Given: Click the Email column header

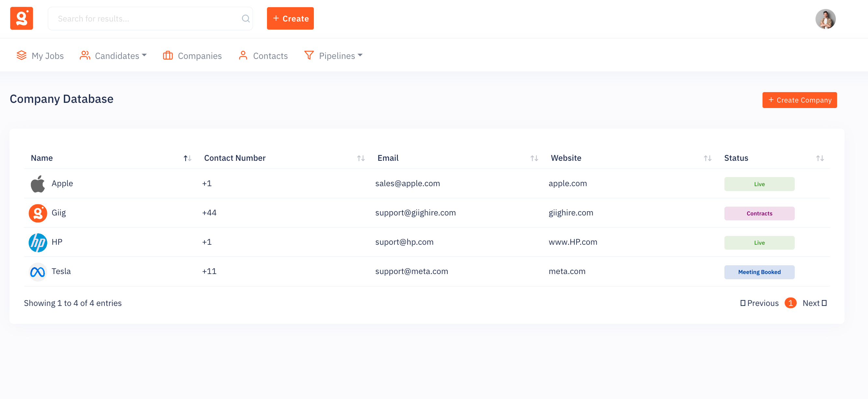Looking at the screenshot, I should (x=388, y=158).
